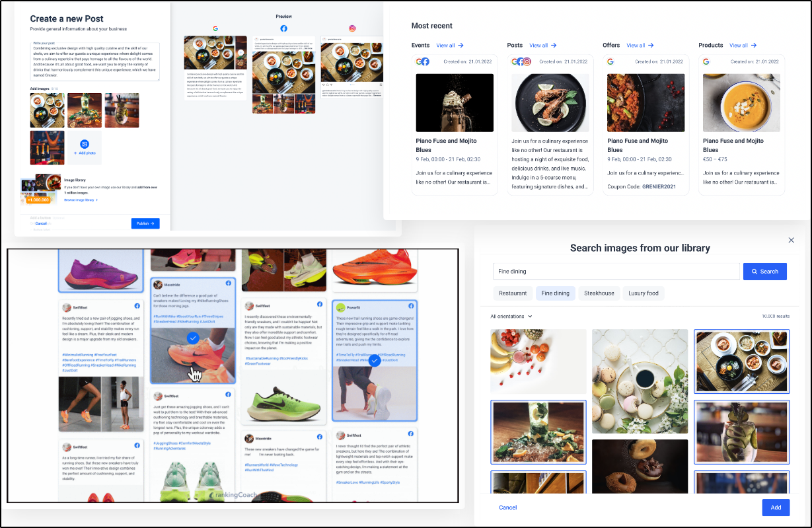Click the Publish button

click(x=145, y=223)
